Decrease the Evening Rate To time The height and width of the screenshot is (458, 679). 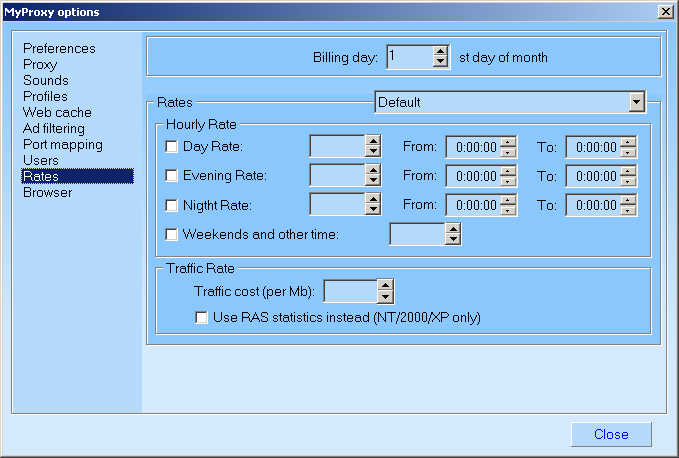pyautogui.click(x=628, y=181)
